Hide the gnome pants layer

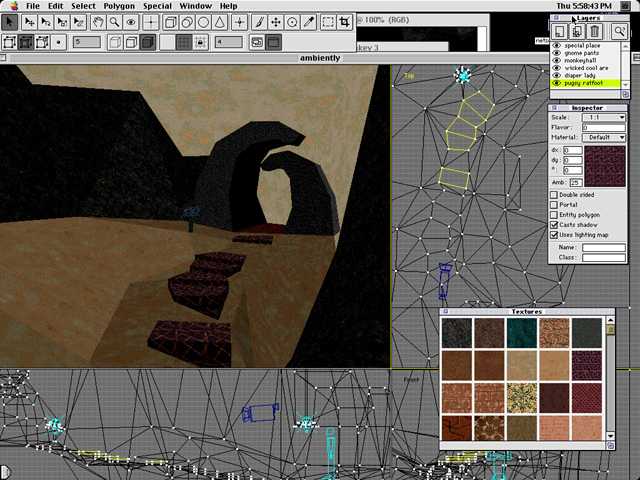point(556,53)
